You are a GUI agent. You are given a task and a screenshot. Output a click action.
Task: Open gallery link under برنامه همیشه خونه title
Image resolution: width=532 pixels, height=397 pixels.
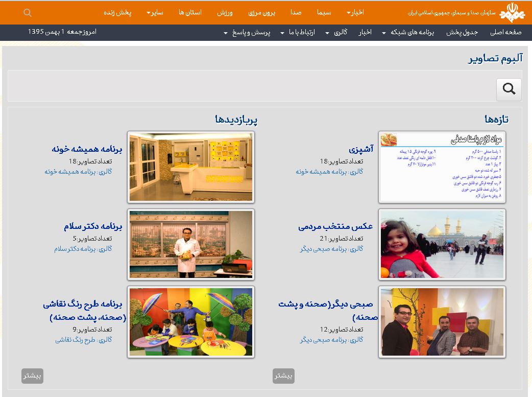[x=79, y=172]
